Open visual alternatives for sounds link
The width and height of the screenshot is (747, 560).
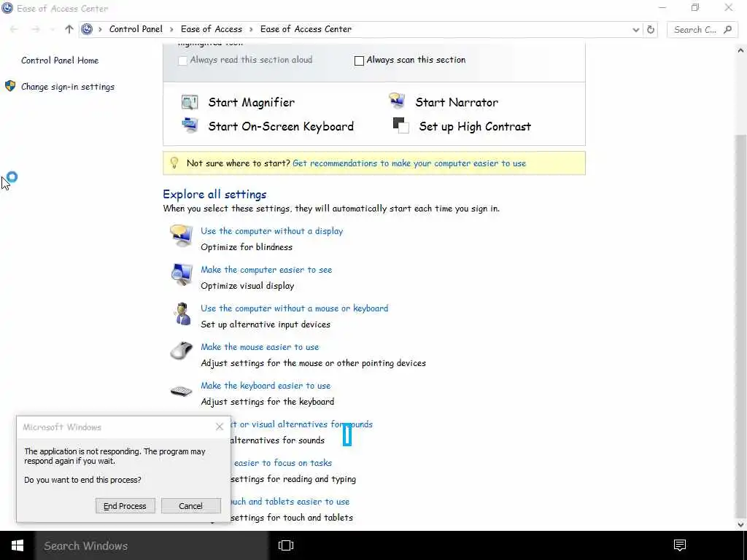301,424
